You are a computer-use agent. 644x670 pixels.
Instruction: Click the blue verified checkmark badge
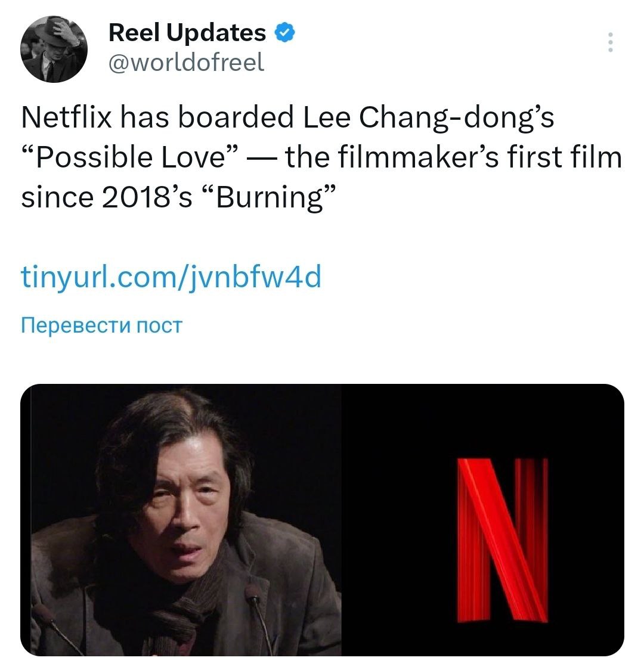coord(284,33)
